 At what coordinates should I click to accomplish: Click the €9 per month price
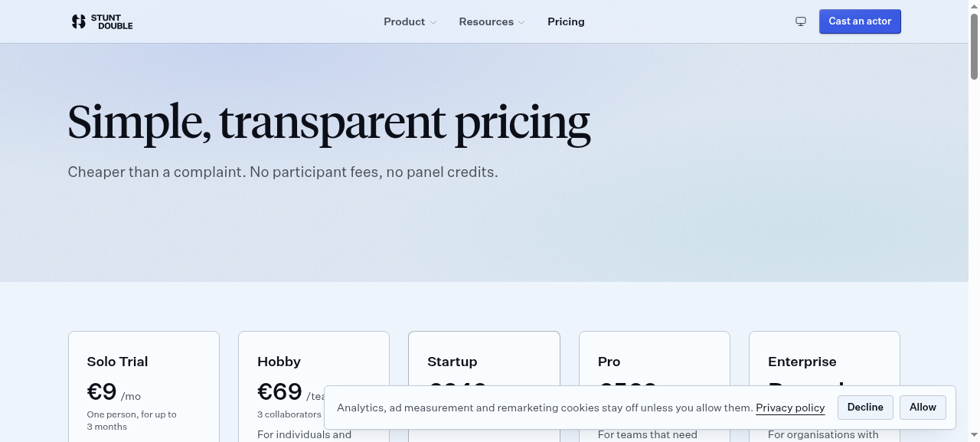(114, 392)
